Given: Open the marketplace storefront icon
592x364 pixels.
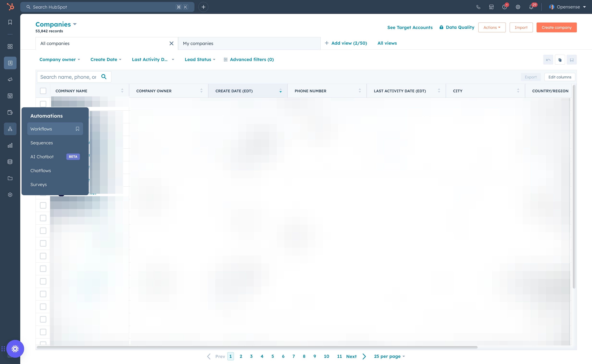Looking at the screenshot, I should (x=491, y=7).
